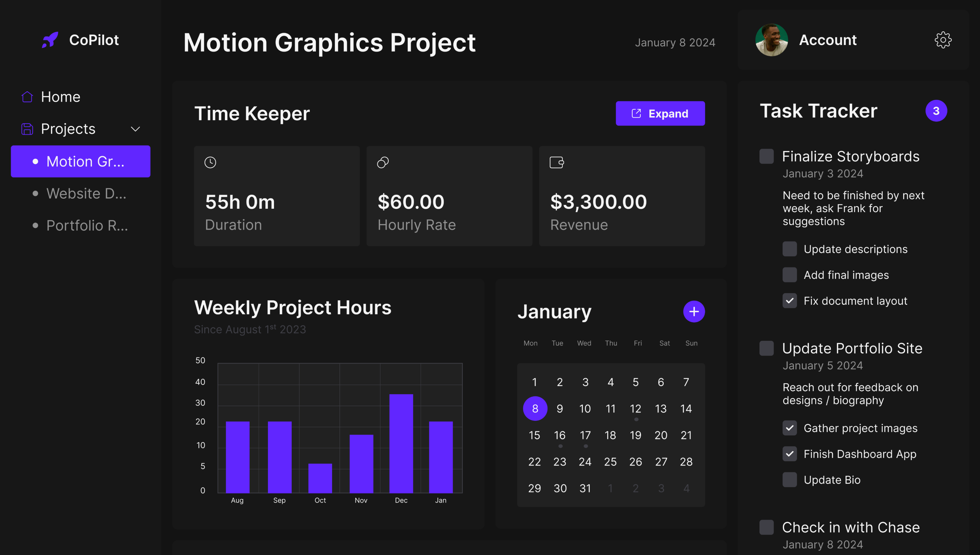Click the Oct bar in the chart
Viewport: 980px width, 555px height.
(320, 478)
